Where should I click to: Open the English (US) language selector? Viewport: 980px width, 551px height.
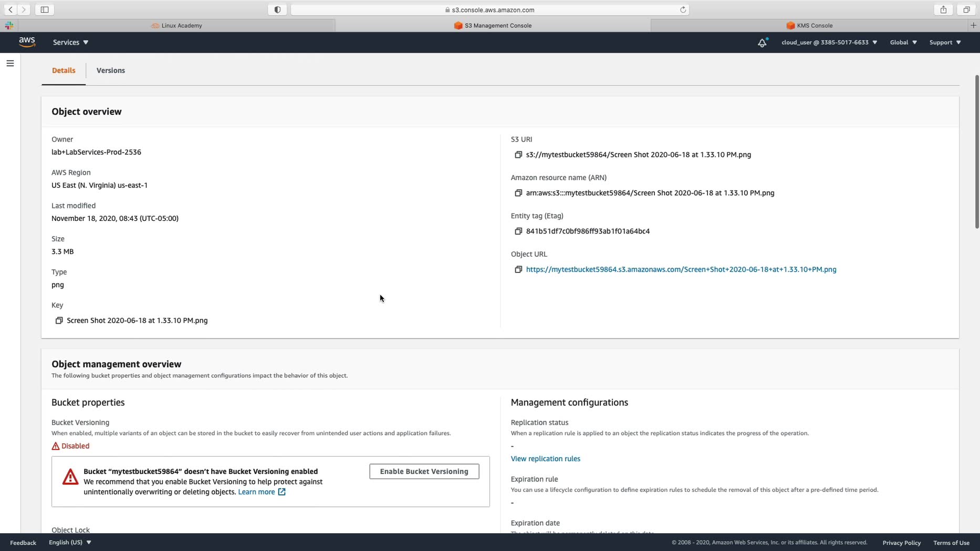coord(70,543)
